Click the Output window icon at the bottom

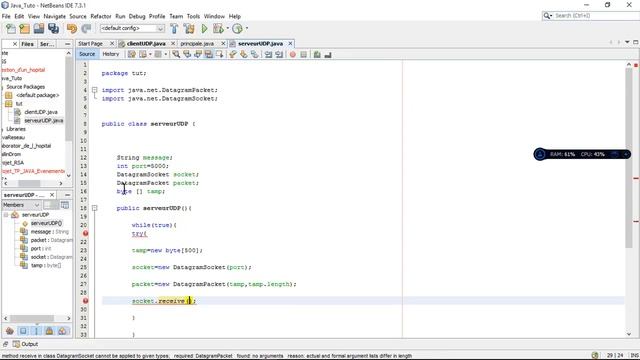[x=16, y=344]
